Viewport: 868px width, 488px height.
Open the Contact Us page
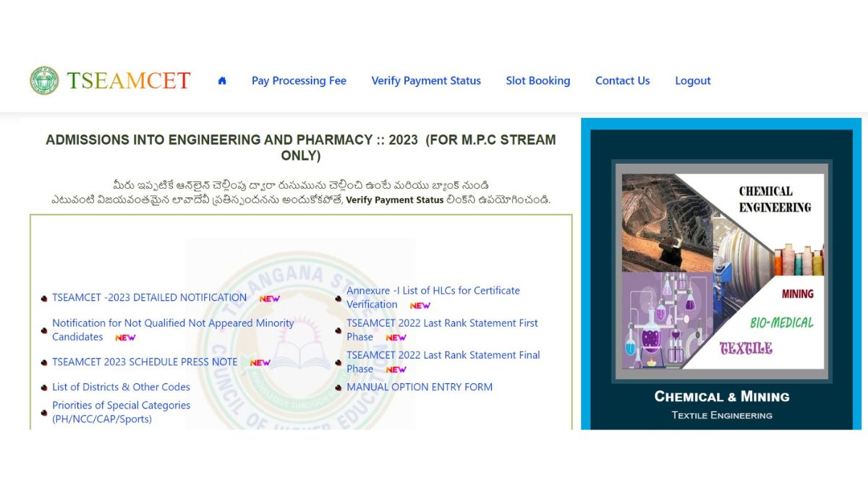coord(622,81)
